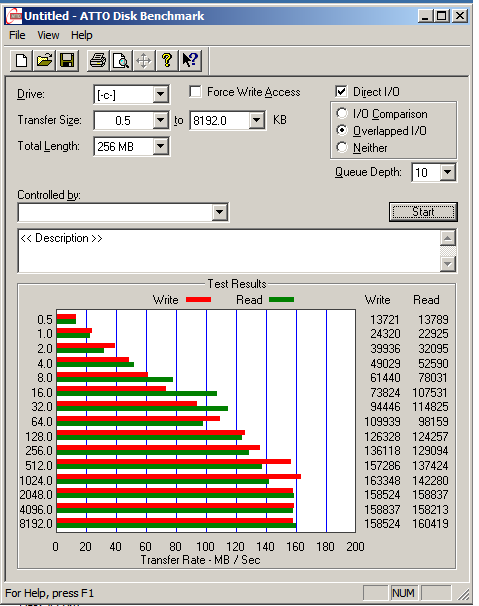Expand the maximum Transfer Size 8192.0 dropdown
Viewport: 479px width, 606px height.
click(256, 120)
